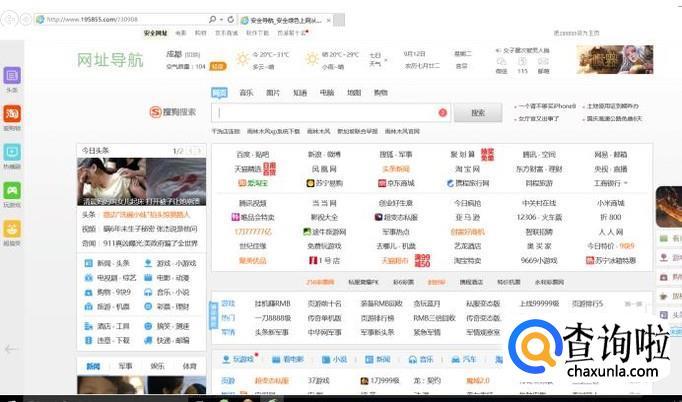
Task: Open the green gamepad sidebar icon
Action: 12,190
